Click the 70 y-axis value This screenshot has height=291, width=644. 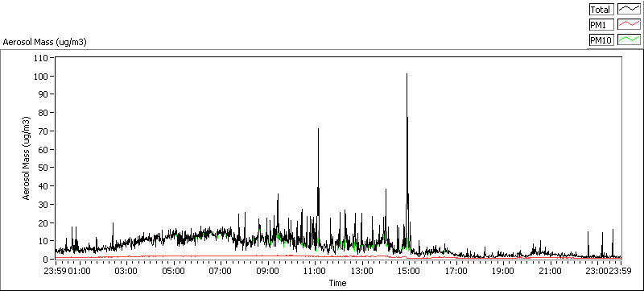[43, 131]
